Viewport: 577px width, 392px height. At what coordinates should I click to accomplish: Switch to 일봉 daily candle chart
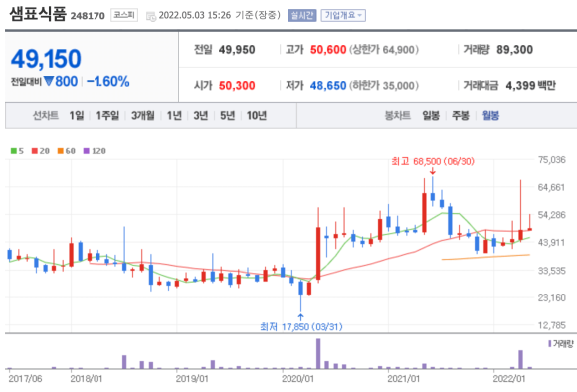click(431, 116)
